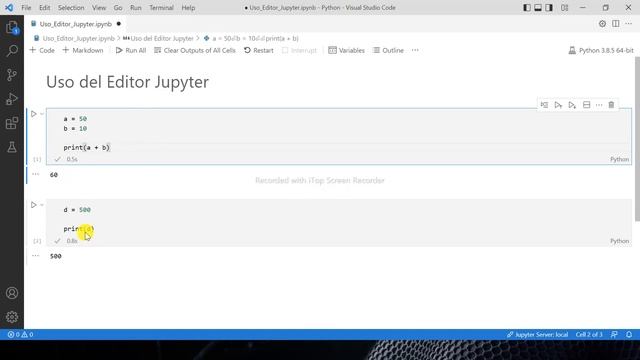Expand run options beside second cell

(42, 205)
